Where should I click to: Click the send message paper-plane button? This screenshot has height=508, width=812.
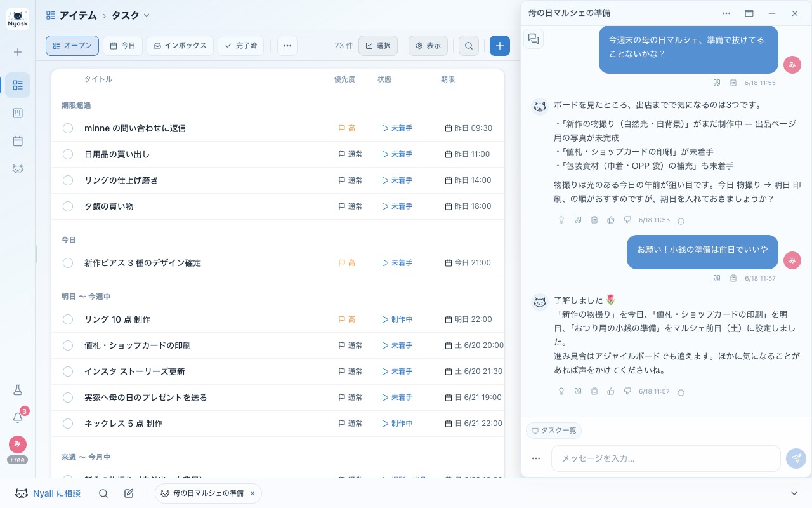pyautogui.click(x=796, y=458)
